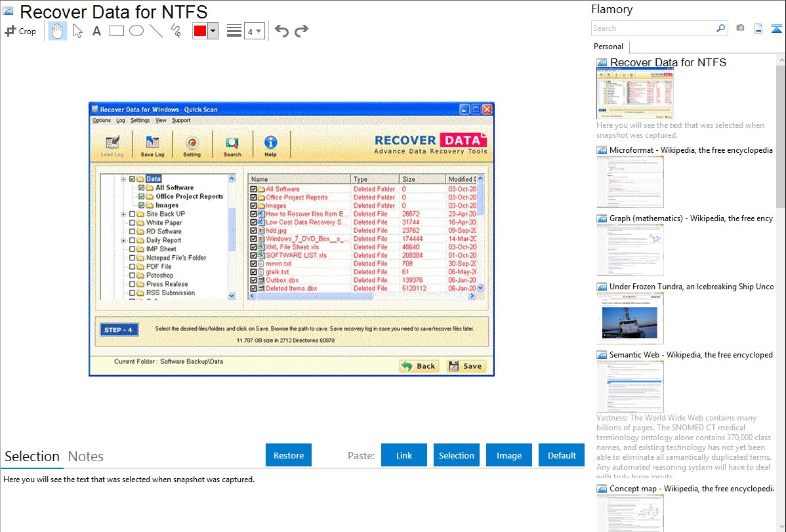
Task: Select the Concept map Wikipedia entry title
Action: pyautogui.click(x=692, y=488)
